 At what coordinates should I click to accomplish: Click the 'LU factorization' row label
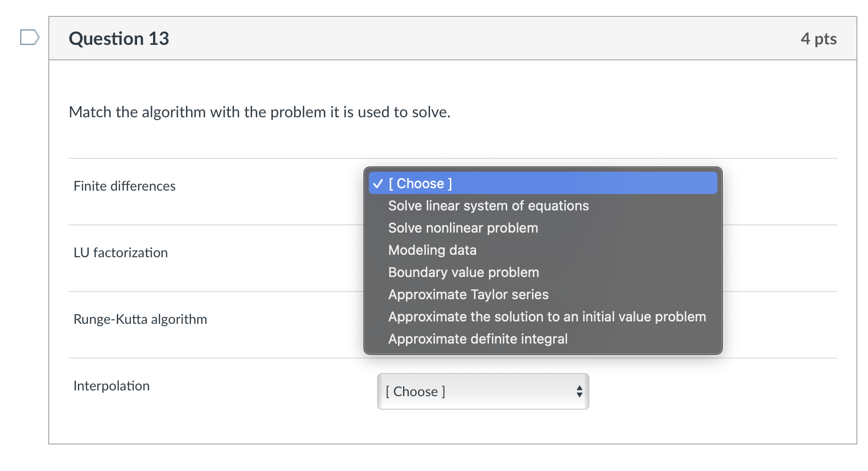pos(121,252)
